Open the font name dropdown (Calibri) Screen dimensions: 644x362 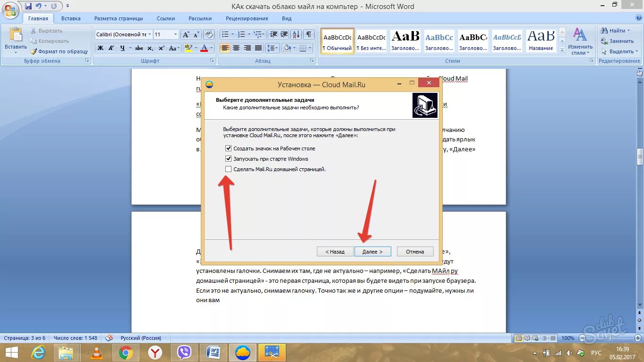(149, 34)
